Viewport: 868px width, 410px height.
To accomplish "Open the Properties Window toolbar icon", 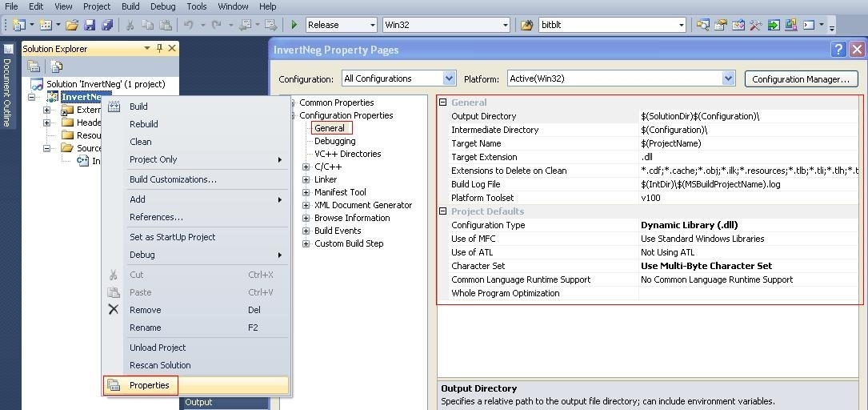I will click(x=720, y=25).
